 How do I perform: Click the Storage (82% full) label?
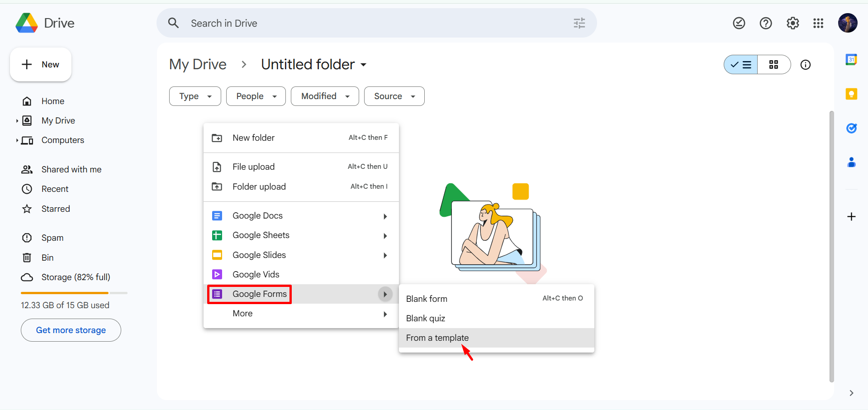76,277
